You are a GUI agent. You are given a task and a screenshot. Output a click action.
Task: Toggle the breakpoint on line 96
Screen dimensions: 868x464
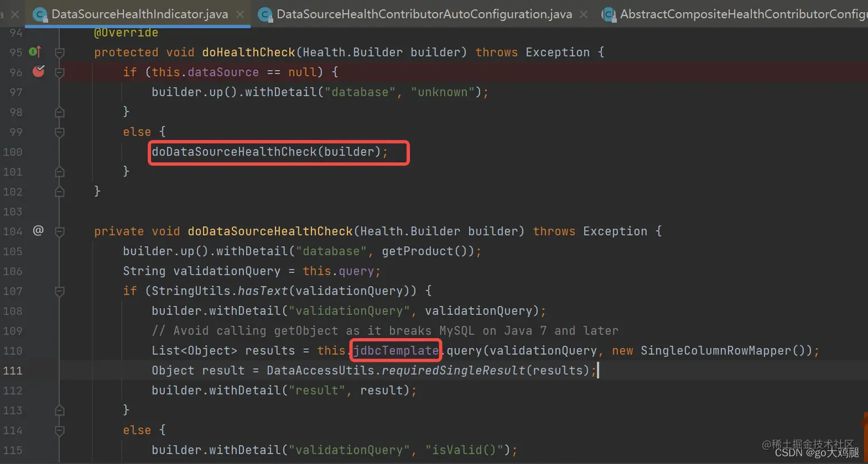(x=38, y=72)
